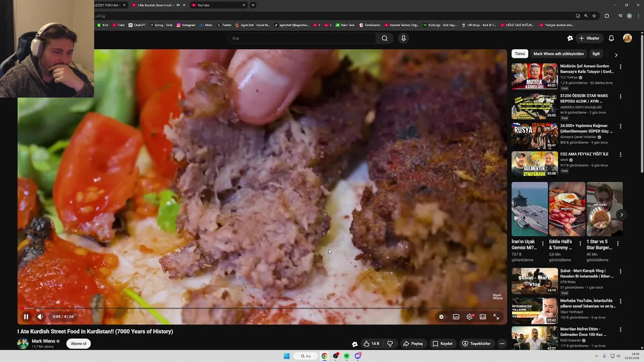Open options menu for the 24.000+ Yaptırıma video
Image resolution: width=644 pixels, height=362 pixels.
(x=620, y=126)
